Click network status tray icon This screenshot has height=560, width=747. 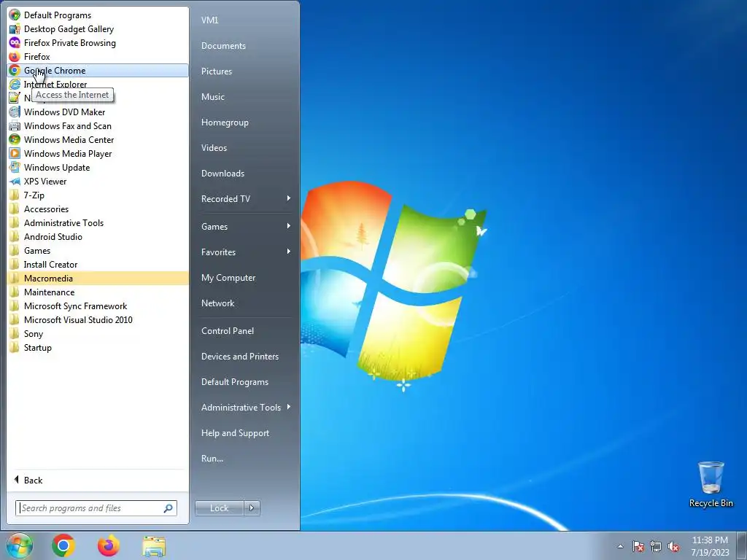point(656,546)
